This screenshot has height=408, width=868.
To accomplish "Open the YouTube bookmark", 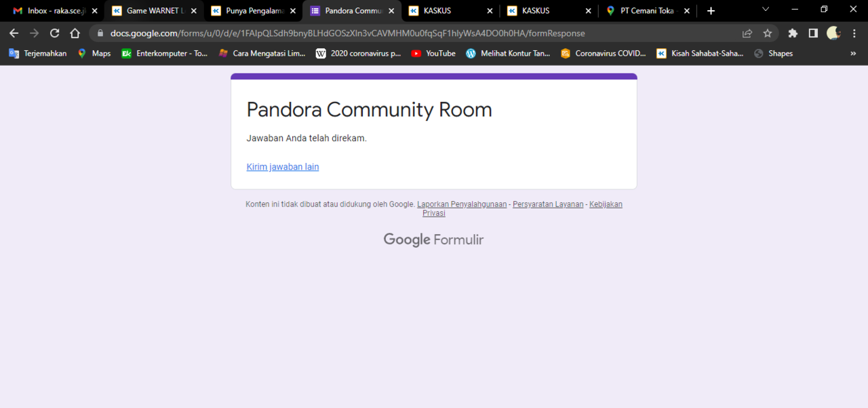I will pyautogui.click(x=433, y=54).
